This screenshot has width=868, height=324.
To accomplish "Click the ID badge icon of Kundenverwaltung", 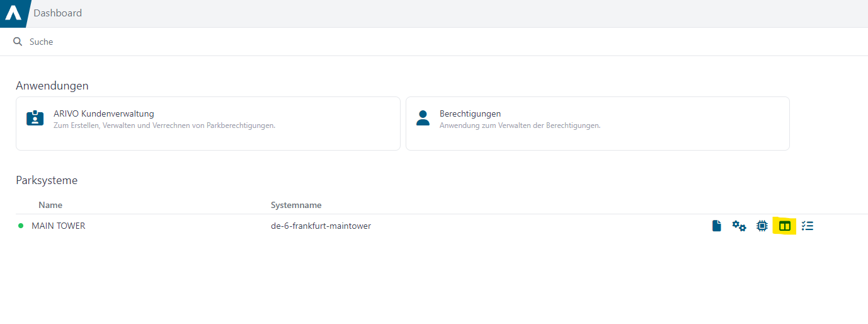I will pos(35,119).
